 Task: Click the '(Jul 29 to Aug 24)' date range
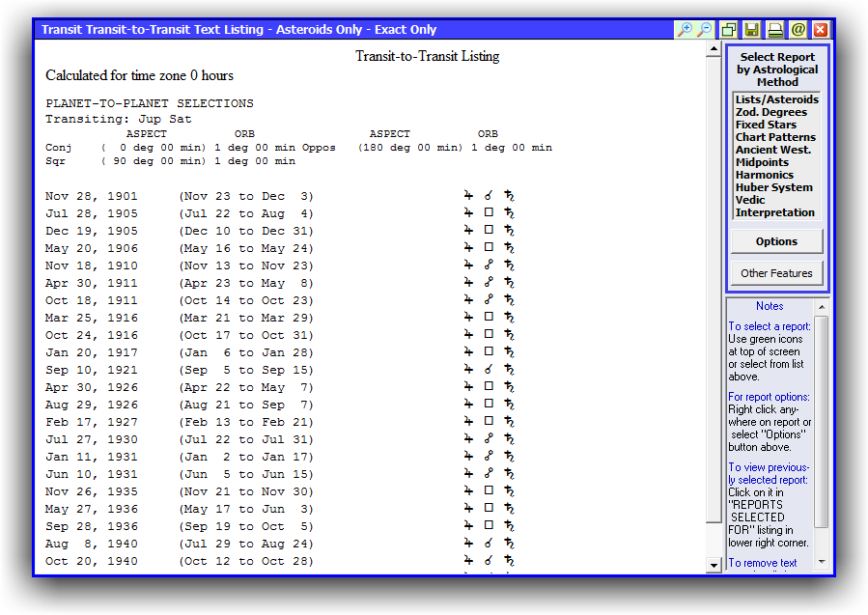[x=246, y=544]
